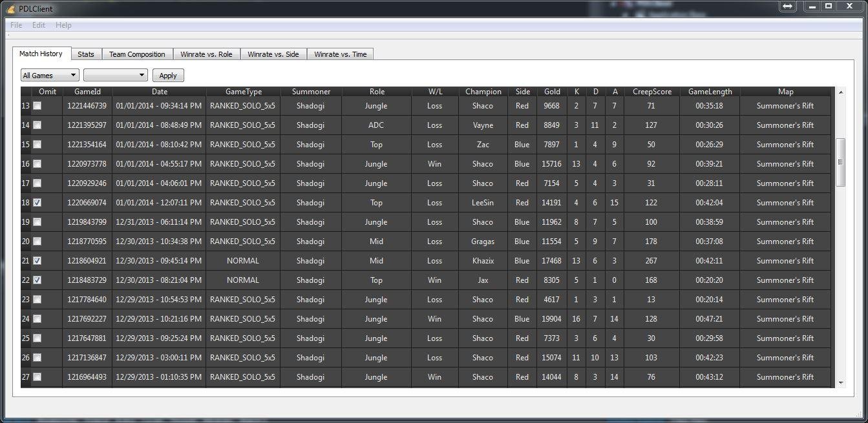
Task: Open the Winrate vs. Time tab
Action: pos(341,54)
